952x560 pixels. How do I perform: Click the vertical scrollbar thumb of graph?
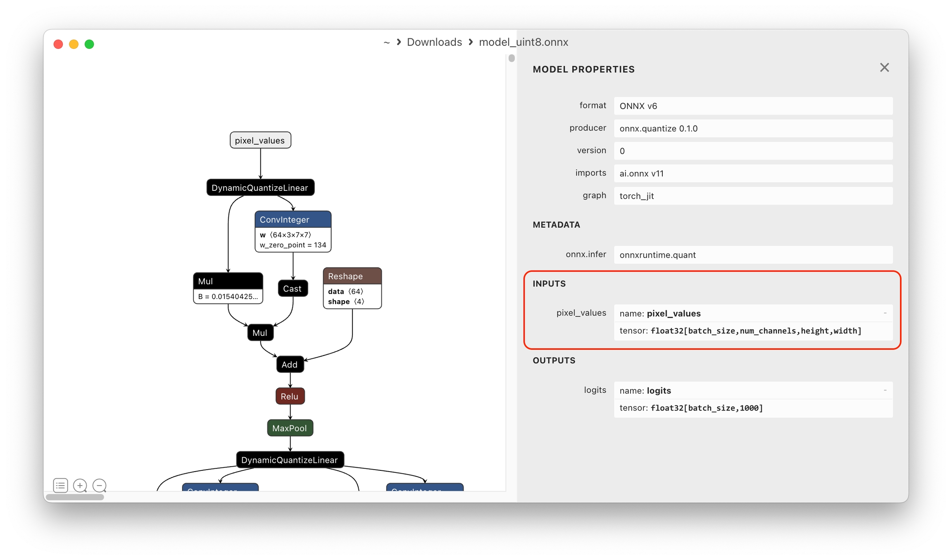512,58
